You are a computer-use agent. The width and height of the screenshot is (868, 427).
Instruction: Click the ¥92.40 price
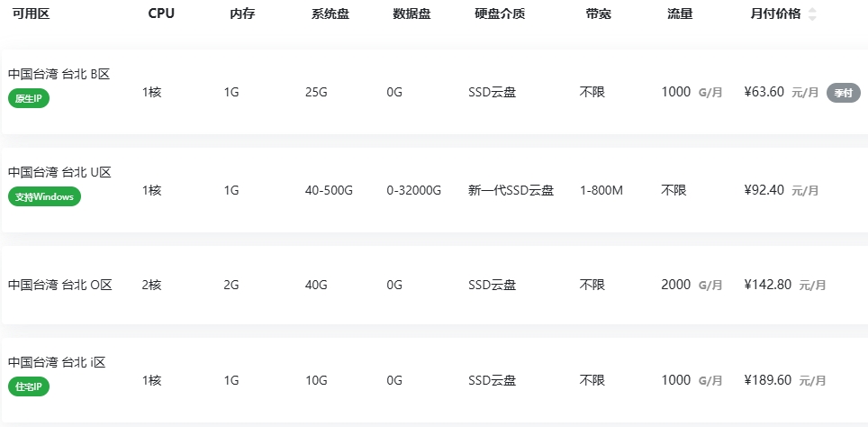(764, 190)
